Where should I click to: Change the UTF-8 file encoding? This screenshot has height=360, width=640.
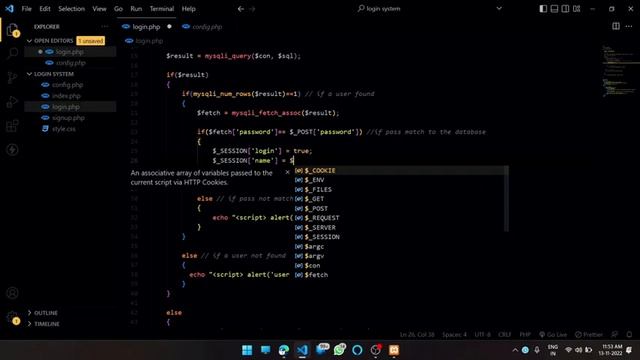[482, 335]
